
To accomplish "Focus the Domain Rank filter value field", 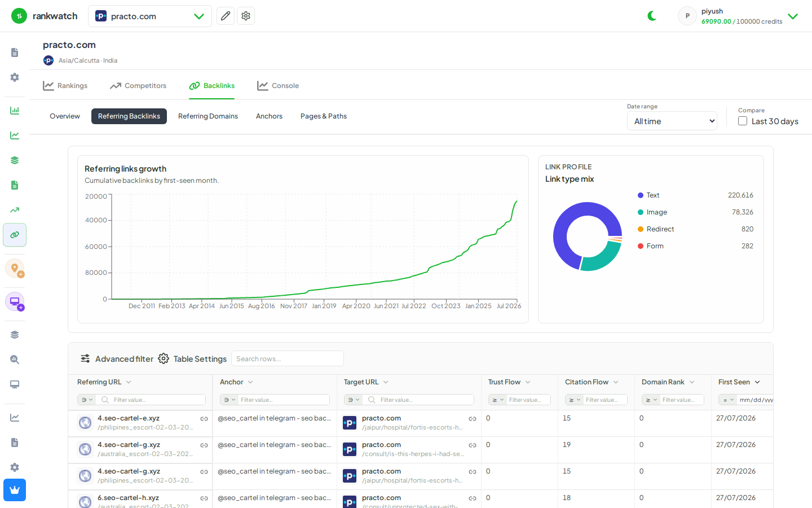I will [x=682, y=400].
